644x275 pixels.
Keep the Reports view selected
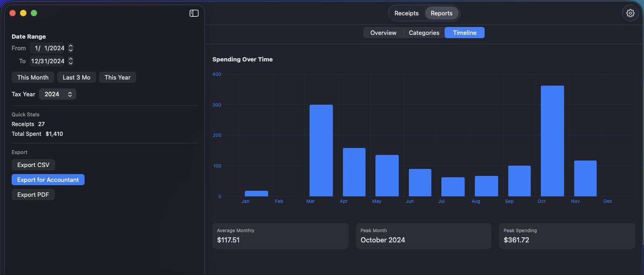441,13
